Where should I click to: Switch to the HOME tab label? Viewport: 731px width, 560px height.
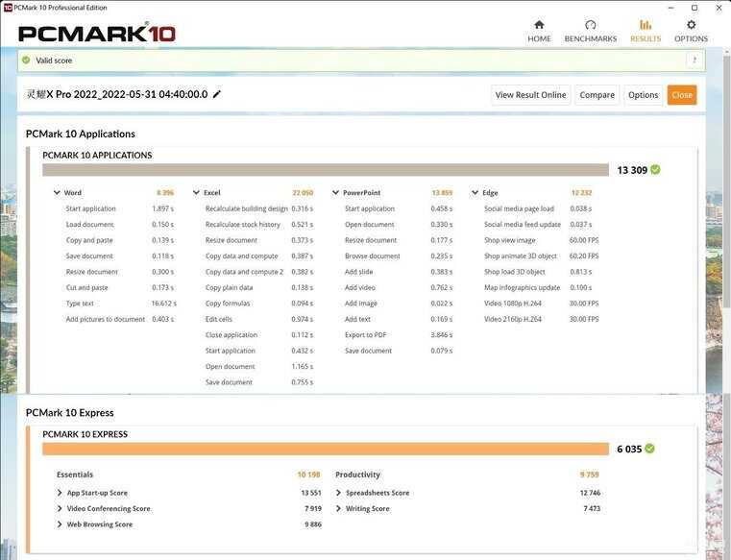coord(539,38)
